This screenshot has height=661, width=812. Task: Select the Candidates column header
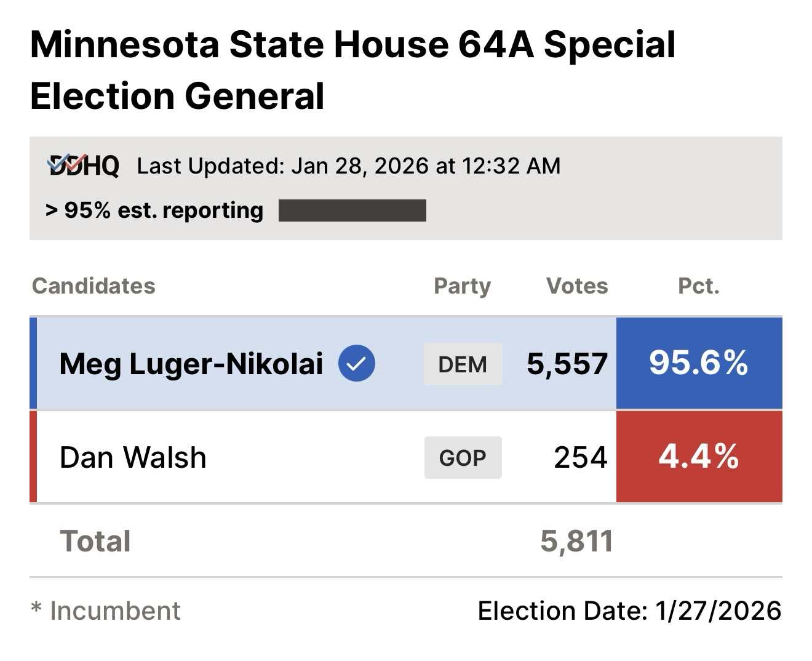pos(94,286)
